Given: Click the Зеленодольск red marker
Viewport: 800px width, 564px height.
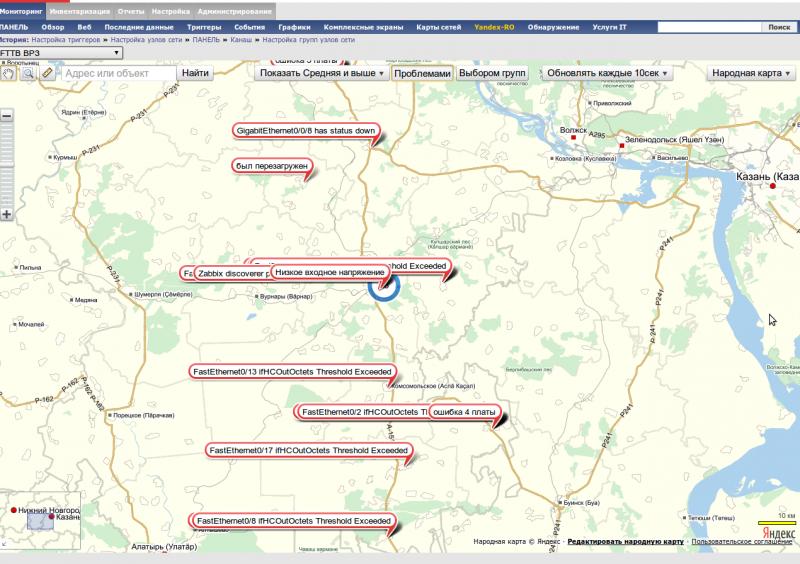Looking at the screenshot, I should tap(621, 146).
